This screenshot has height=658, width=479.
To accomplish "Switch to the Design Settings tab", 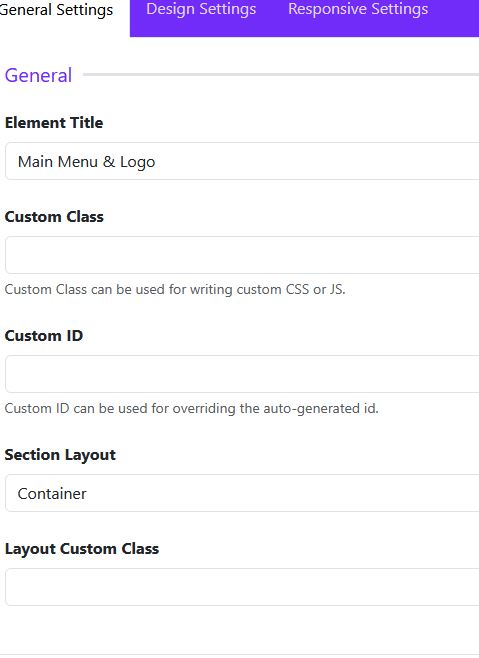I will [201, 10].
